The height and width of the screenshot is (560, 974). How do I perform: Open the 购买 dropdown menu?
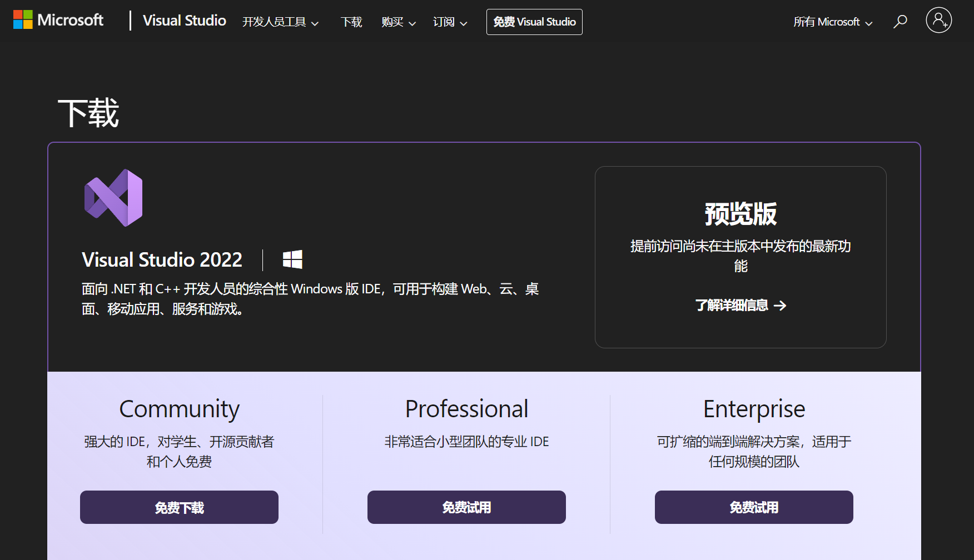click(x=397, y=22)
